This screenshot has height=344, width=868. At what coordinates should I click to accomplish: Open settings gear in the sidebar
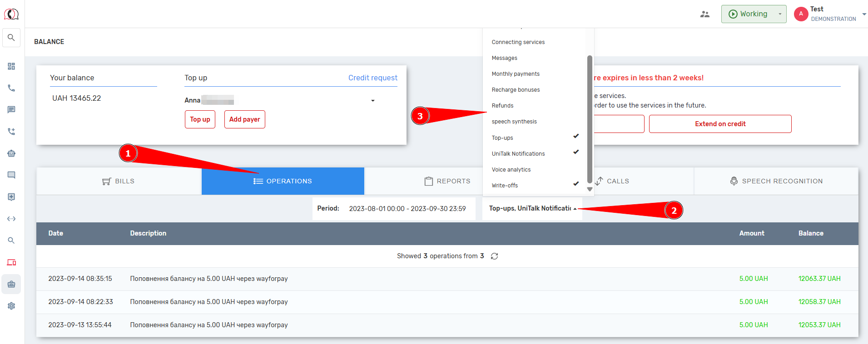click(x=11, y=306)
